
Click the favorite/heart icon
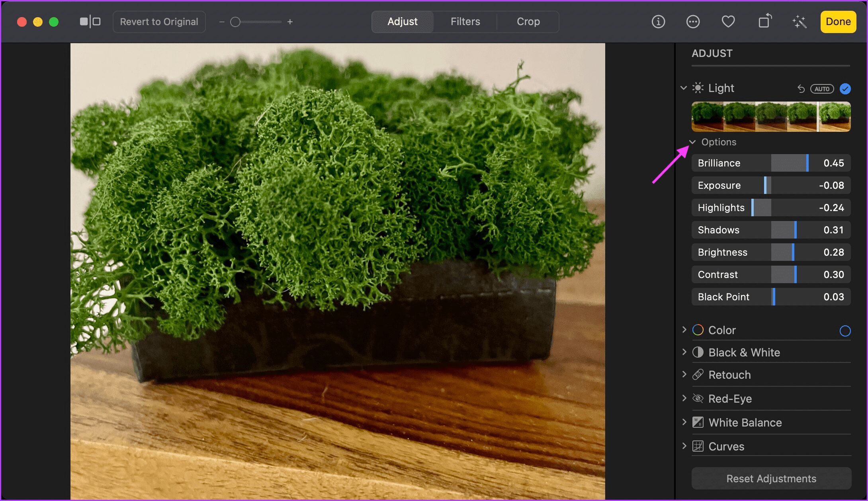(729, 22)
